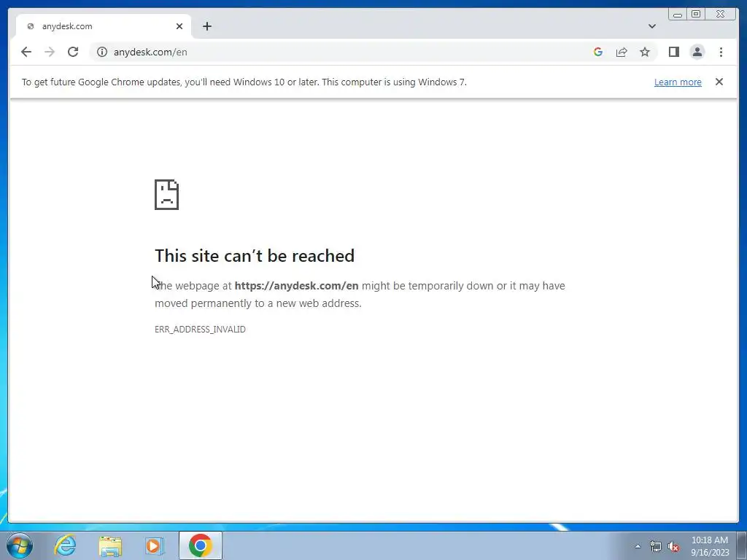747x560 pixels.
Task: View site information icon in address bar
Action: [x=102, y=52]
